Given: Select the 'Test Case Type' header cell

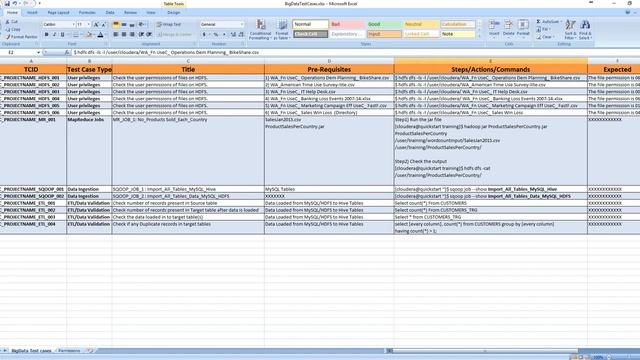Looking at the screenshot, I should tap(89, 69).
